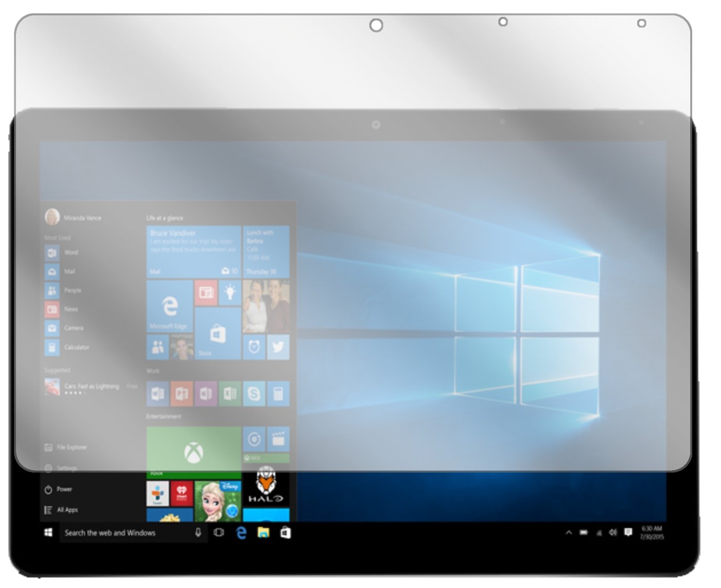This screenshot has width=721, height=588.
Task: Open File Explorer from the taskbar
Action: click(x=263, y=533)
